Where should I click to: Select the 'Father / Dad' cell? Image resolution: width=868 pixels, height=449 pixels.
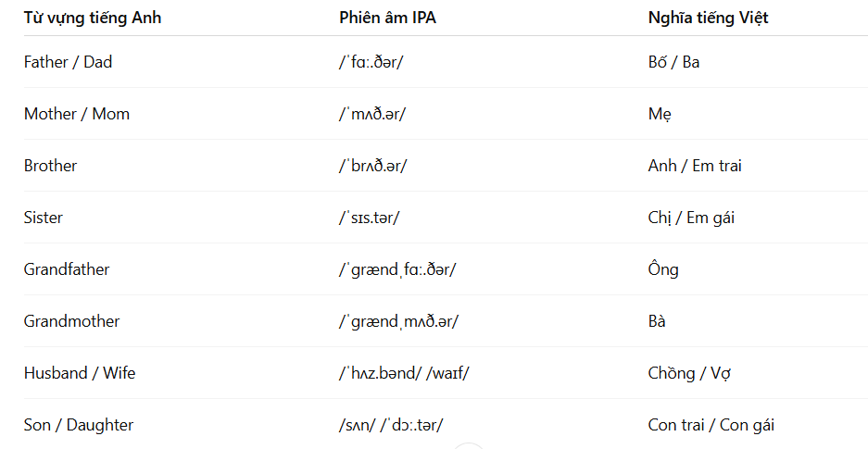click(x=69, y=62)
